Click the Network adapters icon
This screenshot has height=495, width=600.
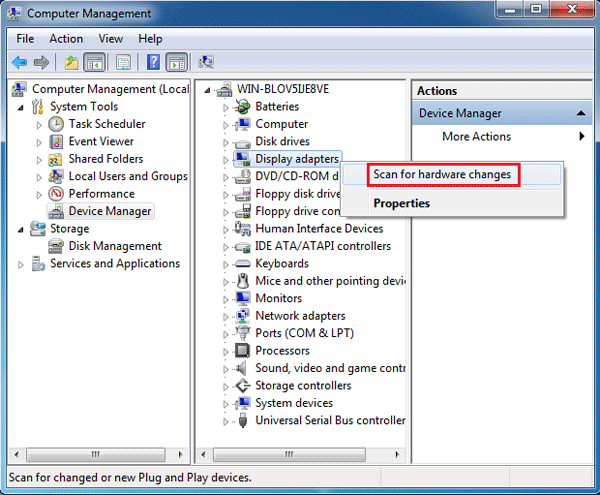(x=243, y=316)
